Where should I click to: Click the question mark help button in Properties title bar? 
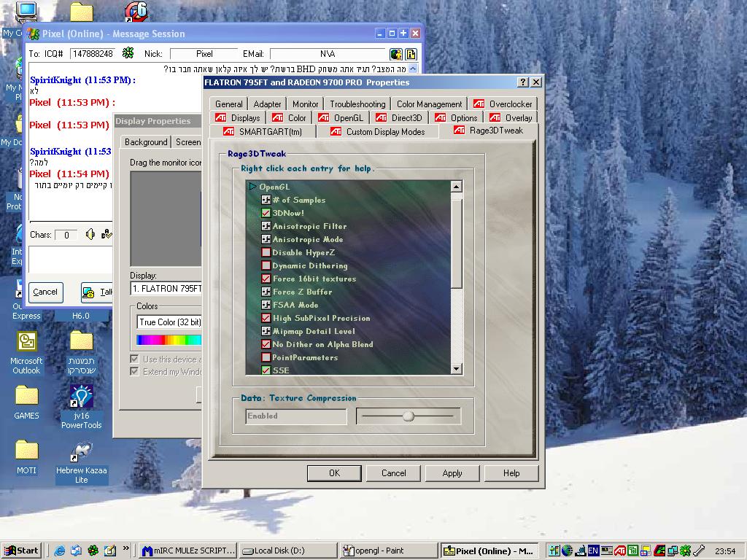click(522, 82)
